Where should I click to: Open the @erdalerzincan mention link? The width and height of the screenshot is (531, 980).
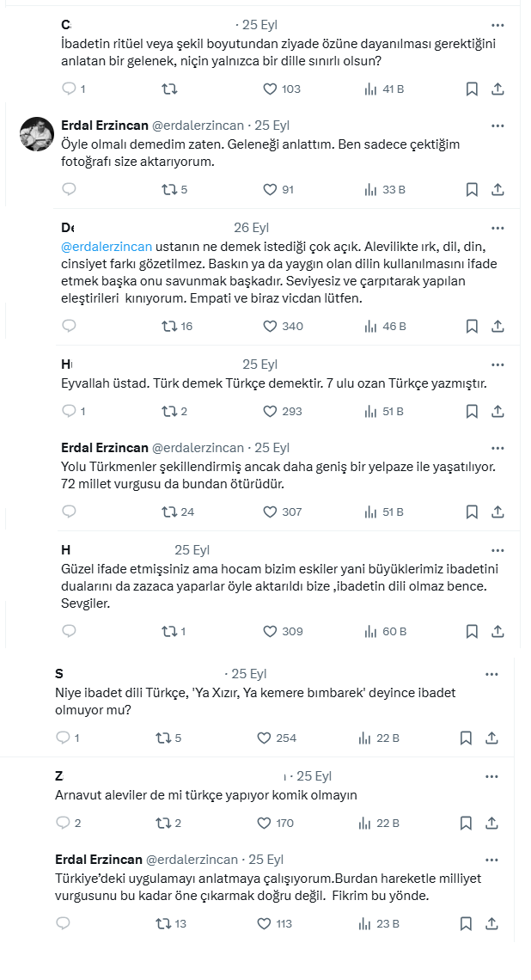click(x=107, y=248)
